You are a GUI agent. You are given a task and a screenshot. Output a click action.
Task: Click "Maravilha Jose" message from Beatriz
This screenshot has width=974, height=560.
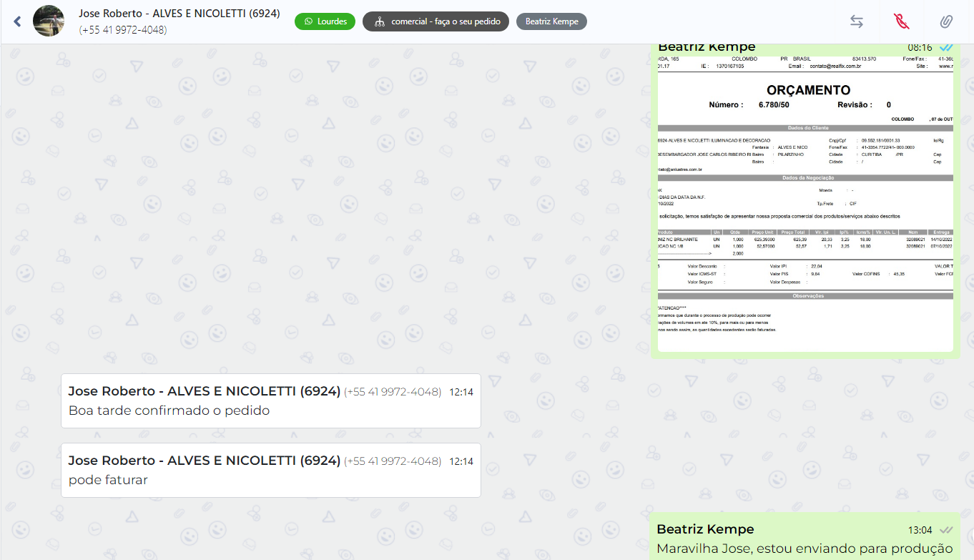[x=804, y=549]
